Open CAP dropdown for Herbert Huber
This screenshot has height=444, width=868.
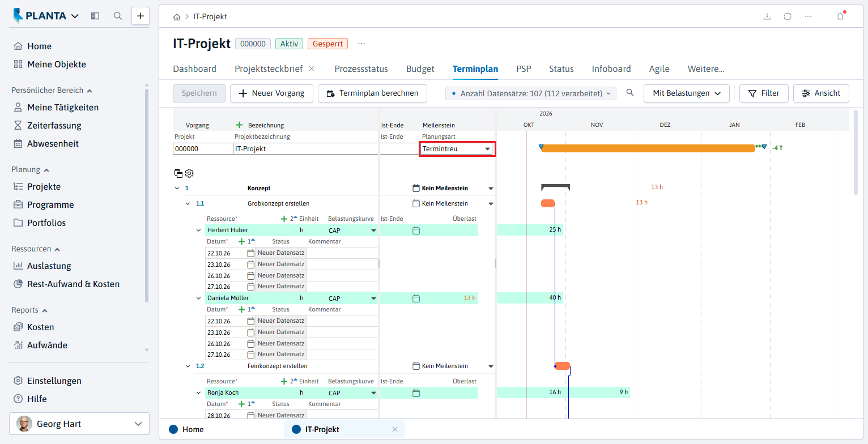coord(373,230)
